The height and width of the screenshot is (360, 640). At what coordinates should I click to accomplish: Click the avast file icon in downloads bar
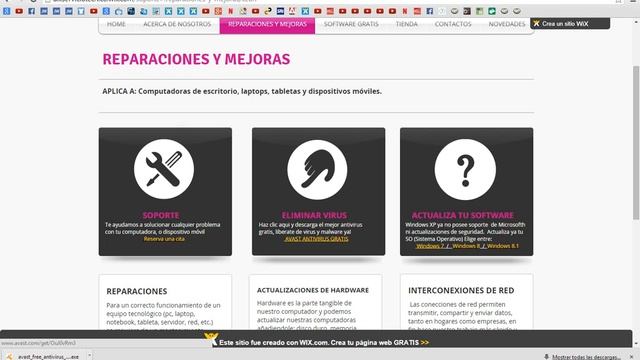tap(9, 357)
